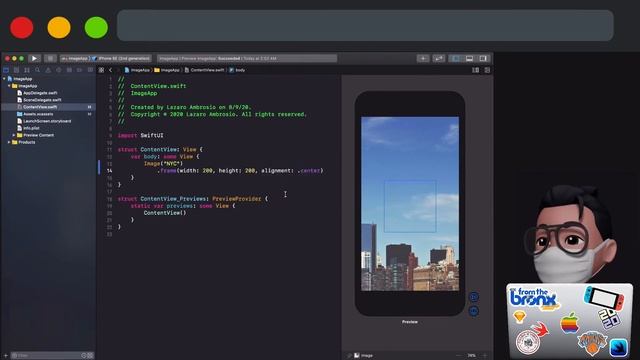Go back in editor history
Image resolution: width=640 pixels, height=360 pixels.
111,70
